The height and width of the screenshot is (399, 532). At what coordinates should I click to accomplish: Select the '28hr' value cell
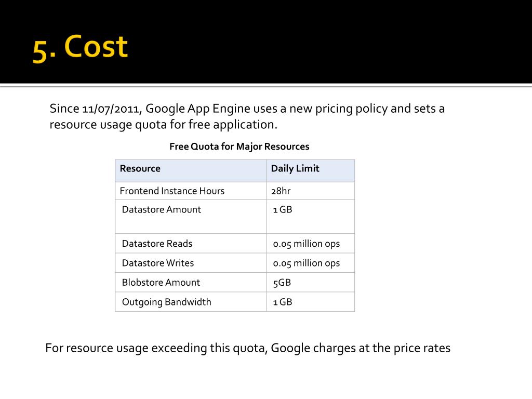point(311,191)
